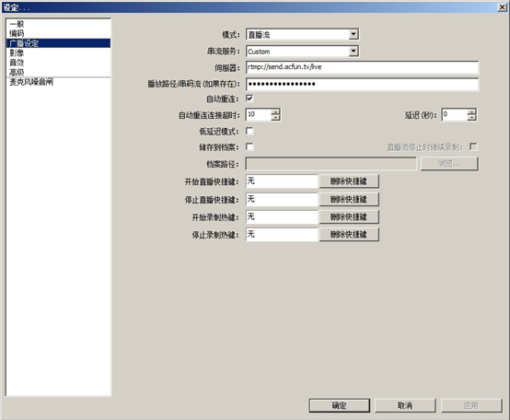The height and width of the screenshot is (420, 510).
Task: Expand the 串流服务 Custom dropdown
Action: click(302, 51)
